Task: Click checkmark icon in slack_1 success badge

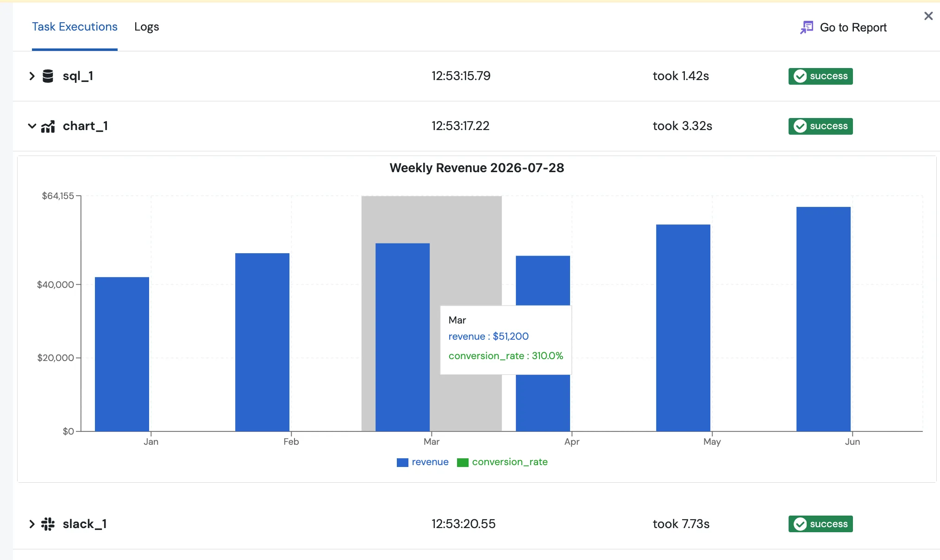Action: [x=800, y=524]
